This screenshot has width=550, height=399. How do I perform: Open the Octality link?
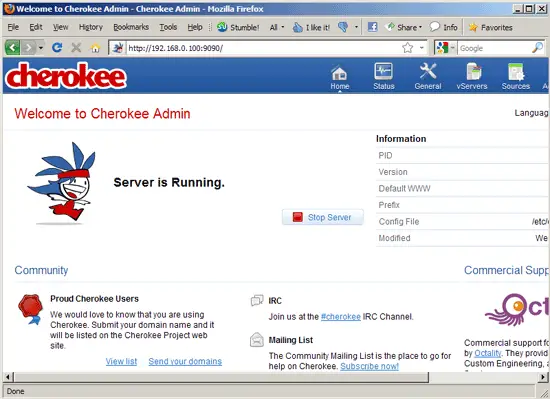488,353
